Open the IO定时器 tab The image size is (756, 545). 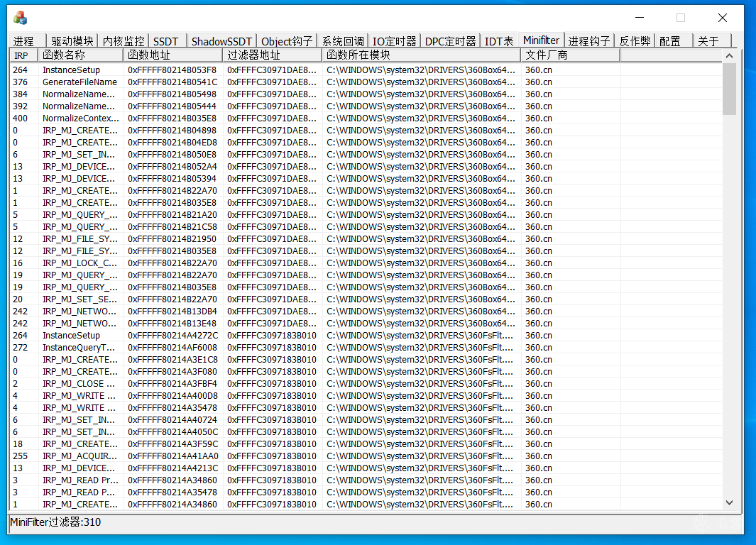394,41
